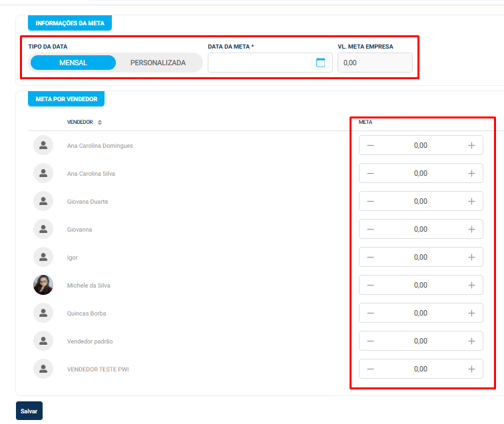Decrease the goal for Giovana Duarte

point(370,201)
